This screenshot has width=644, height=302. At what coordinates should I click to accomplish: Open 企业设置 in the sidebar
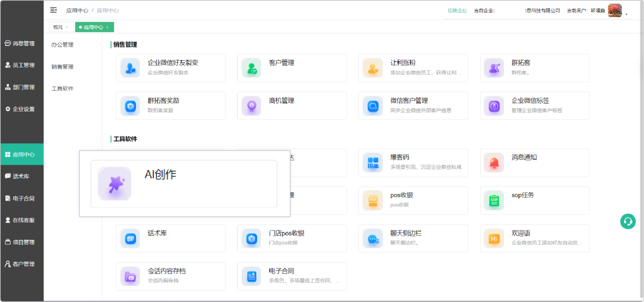point(20,109)
